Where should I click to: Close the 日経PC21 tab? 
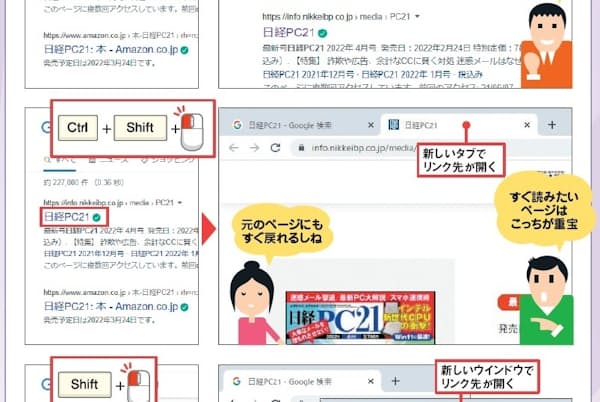pyautogui.click(x=527, y=125)
